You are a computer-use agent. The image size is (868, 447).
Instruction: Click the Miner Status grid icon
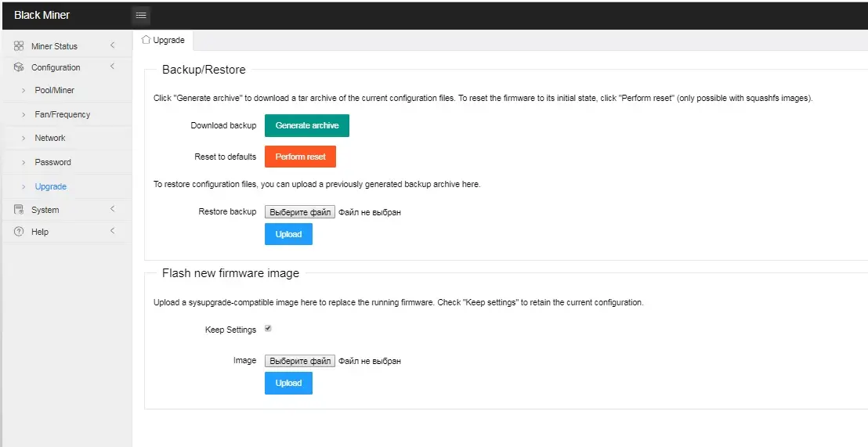click(19, 46)
